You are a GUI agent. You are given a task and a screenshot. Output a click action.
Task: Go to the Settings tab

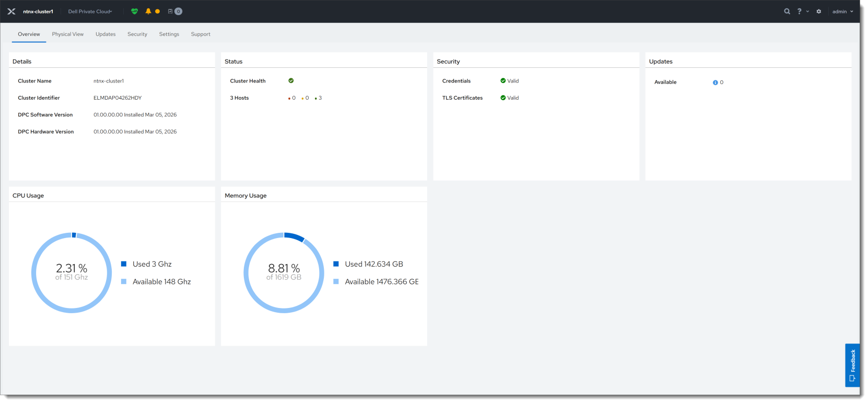click(x=169, y=34)
